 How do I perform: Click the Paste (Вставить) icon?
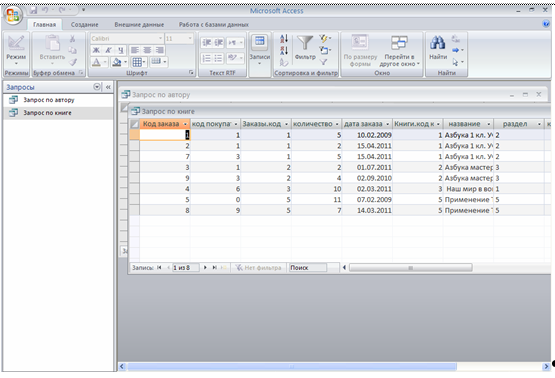(x=52, y=43)
